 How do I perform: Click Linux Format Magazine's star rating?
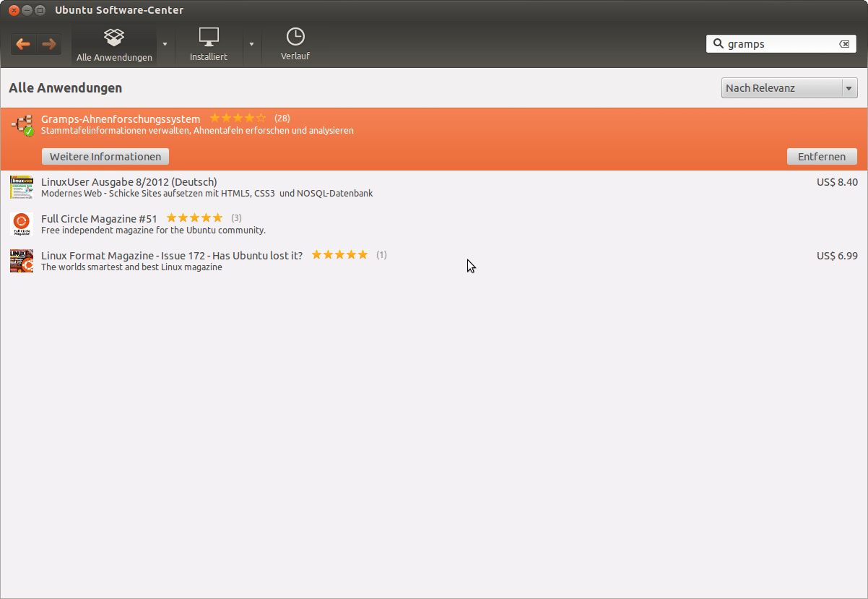point(339,254)
